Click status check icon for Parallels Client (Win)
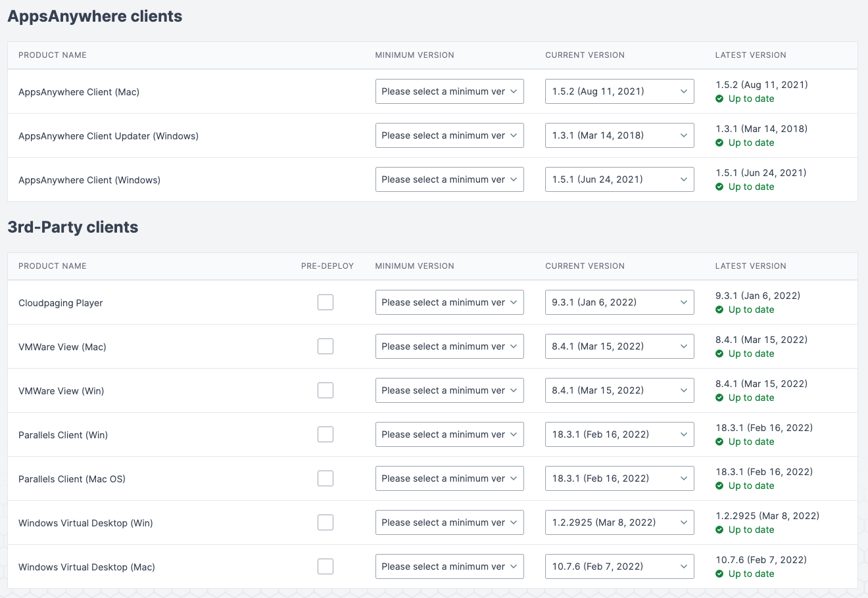This screenshot has width=868, height=598. (x=719, y=442)
